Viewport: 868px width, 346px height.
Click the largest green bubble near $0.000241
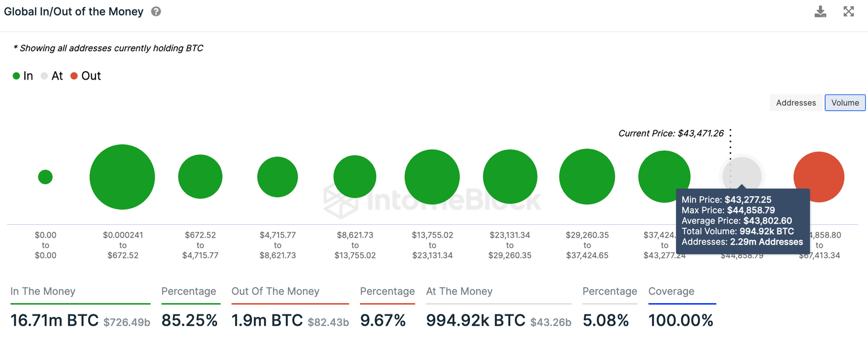pos(122,176)
